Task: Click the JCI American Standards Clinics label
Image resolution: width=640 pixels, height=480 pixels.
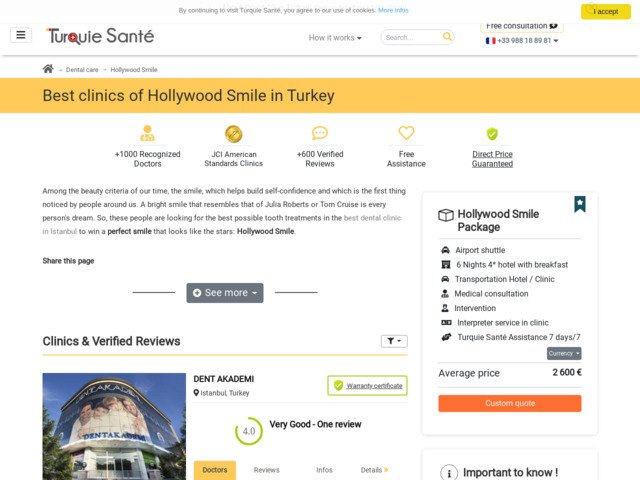Action: 233,159
